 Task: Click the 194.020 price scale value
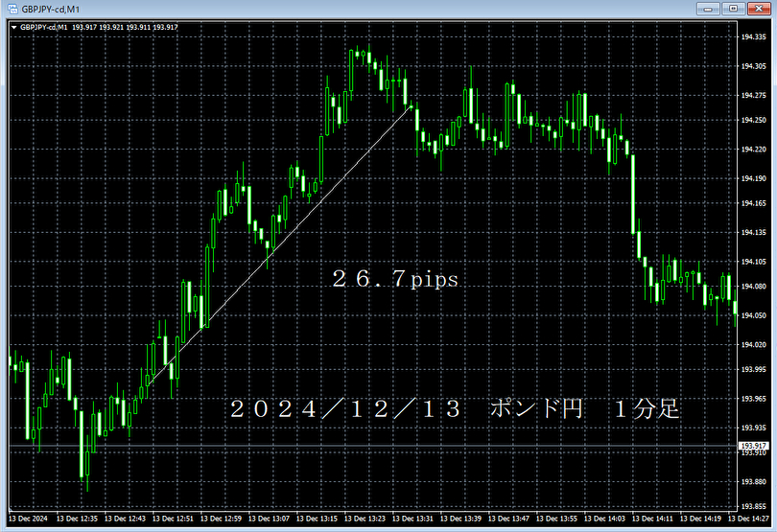point(753,345)
